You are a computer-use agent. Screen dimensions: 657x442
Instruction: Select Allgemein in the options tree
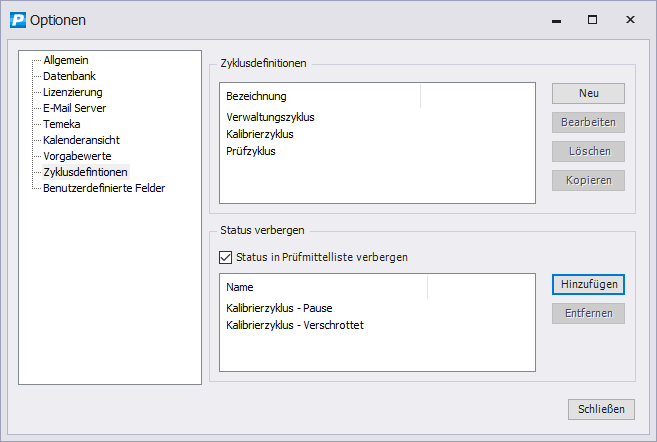(x=66, y=60)
